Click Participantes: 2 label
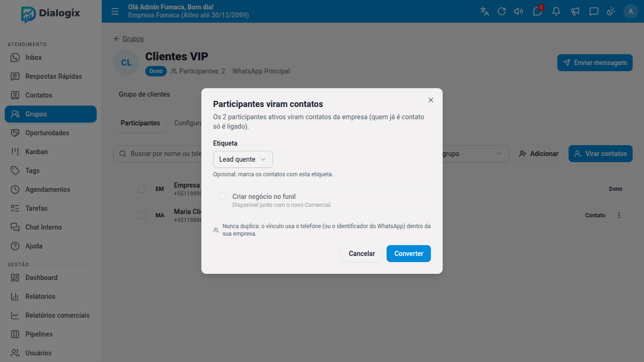 [198, 71]
